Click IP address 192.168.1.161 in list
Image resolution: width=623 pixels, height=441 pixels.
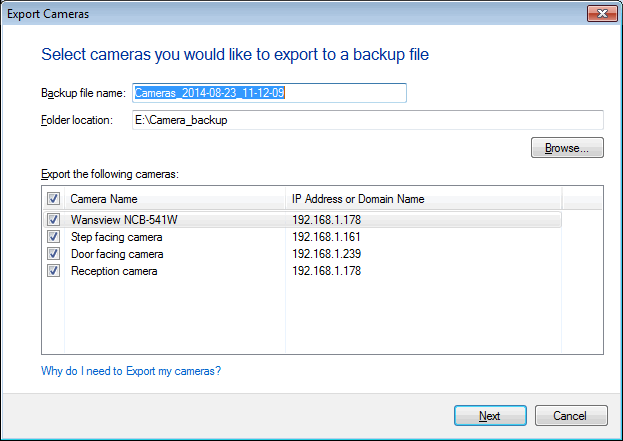[326, 237]
